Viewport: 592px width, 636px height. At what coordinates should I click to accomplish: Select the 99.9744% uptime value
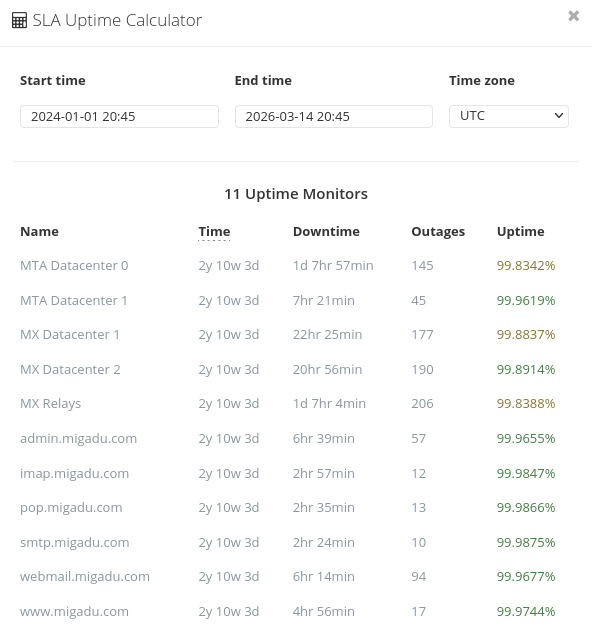526,611
